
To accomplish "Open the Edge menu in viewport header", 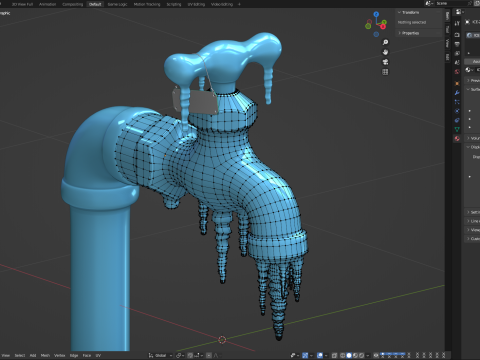I will click(74, 356).
